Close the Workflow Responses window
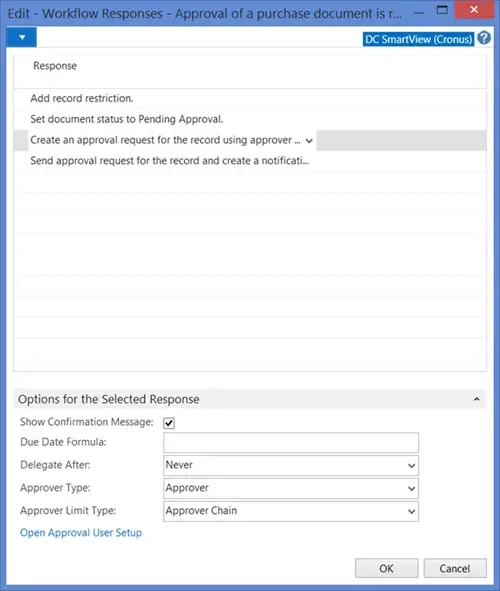Image resolution: width=500 pixels, height=591 pixels. point(474,9)
